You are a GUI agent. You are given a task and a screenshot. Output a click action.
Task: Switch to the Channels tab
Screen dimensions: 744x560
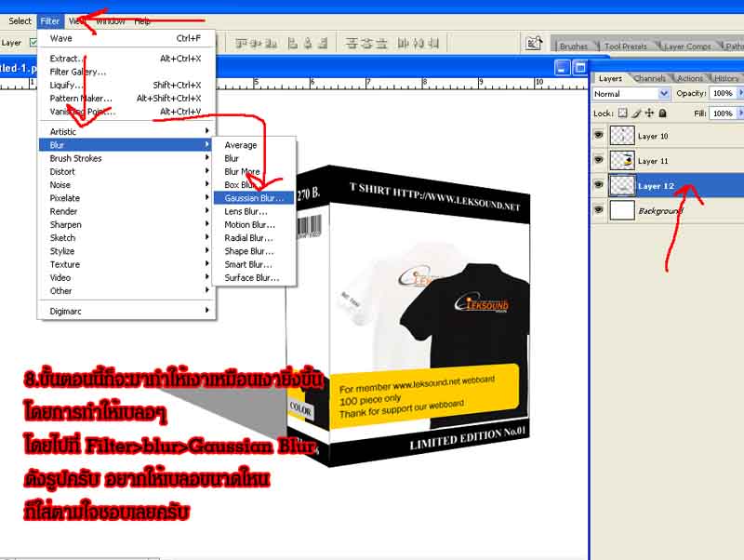pos(649,78)
